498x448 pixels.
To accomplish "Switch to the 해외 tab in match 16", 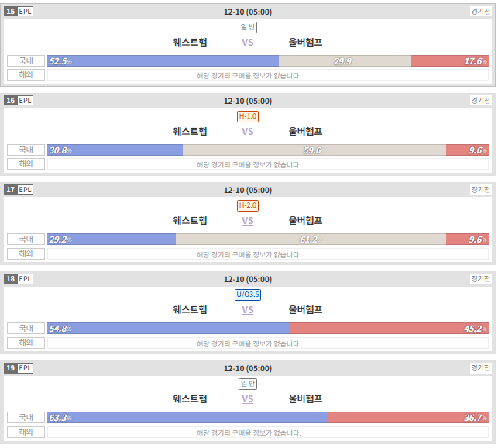I will tap(26, 164).
